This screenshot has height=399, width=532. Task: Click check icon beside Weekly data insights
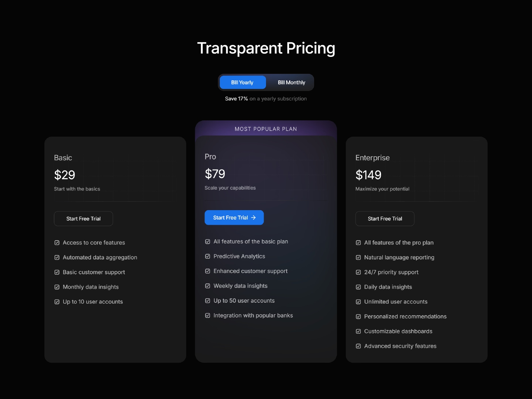[x=207, y=286]
